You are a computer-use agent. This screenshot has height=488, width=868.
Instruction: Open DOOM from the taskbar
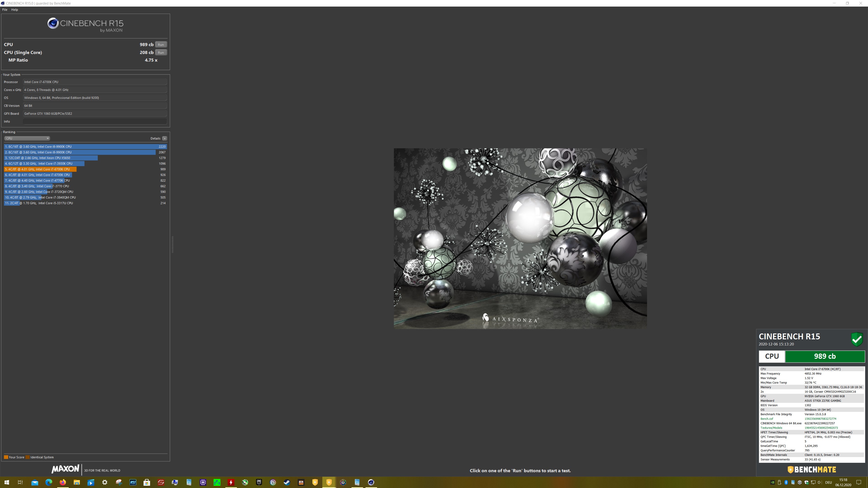301,482
